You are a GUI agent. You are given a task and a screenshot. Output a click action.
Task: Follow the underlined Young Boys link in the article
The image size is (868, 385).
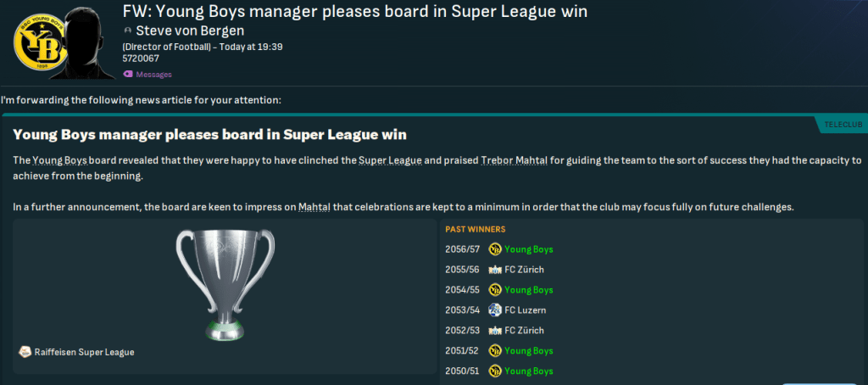point(56,160)
